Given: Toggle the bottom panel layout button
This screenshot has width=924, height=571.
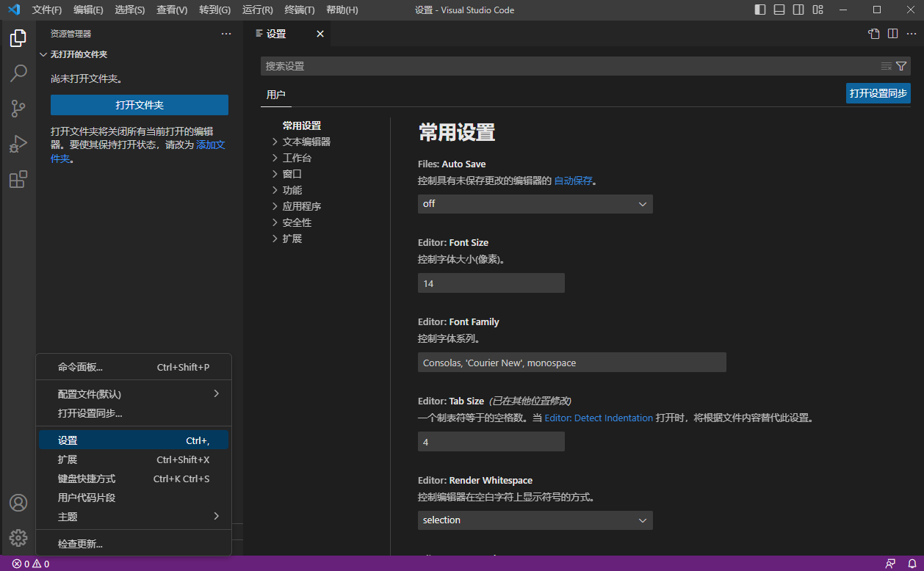Looking at the screenshot, I should pyautogui.click(x=779, y=10).
